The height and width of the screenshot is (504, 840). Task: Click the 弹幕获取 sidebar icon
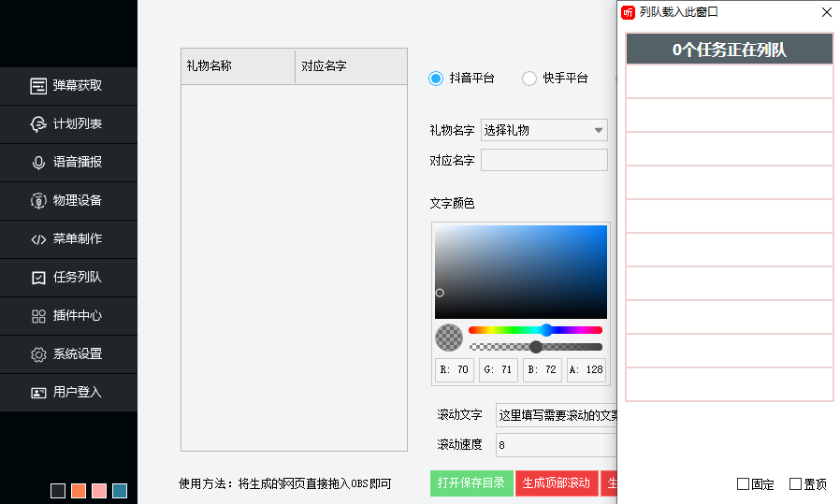(x=38, y=86)
